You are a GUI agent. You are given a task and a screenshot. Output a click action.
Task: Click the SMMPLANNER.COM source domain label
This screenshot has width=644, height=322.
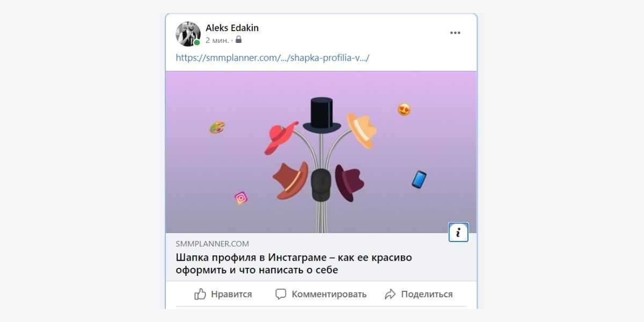212,244
